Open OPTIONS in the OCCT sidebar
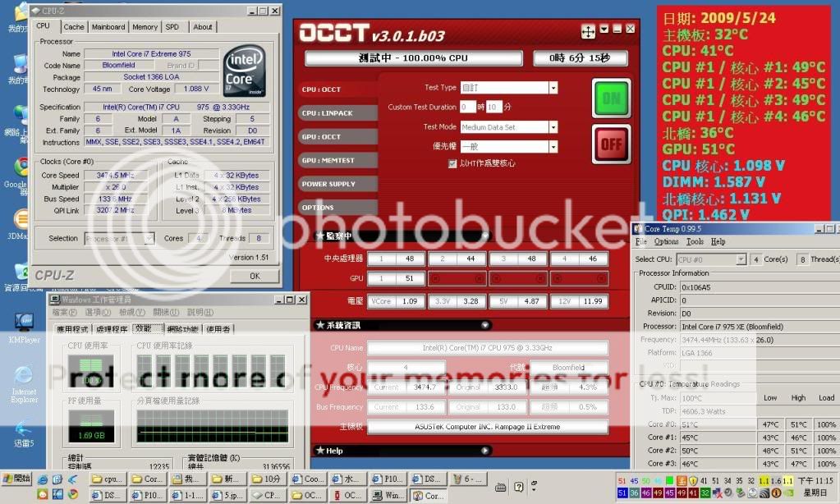 tap(338, 208)
